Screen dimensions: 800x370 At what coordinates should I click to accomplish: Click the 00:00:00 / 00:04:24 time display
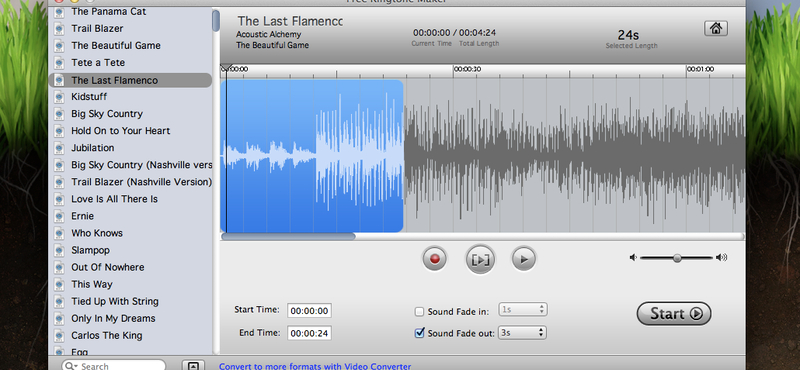pos(455,33)
